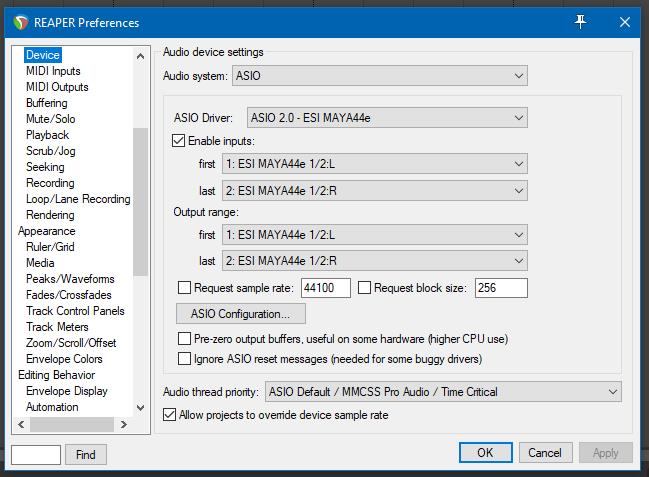649x477 pixels.
Task: Open the Audio system dropdown
Action: tap(380, 76)
